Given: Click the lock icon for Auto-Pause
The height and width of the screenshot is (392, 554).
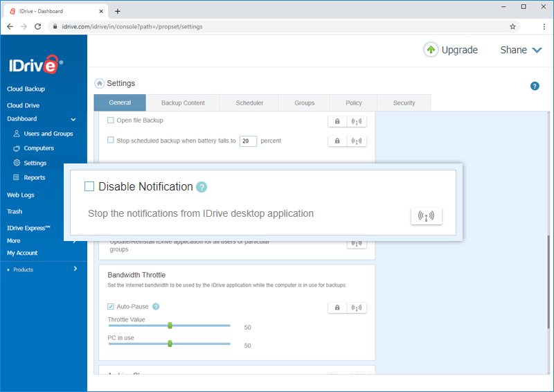Looking at the screenshot, I should point(337,308).
